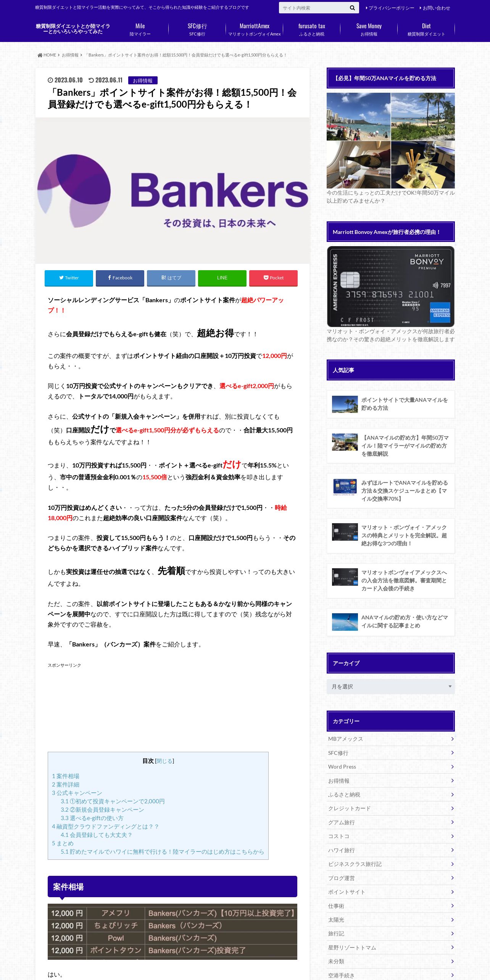Click the お得情報 category tag
This screenshot has height=980, width=490.
pos(143,81)
